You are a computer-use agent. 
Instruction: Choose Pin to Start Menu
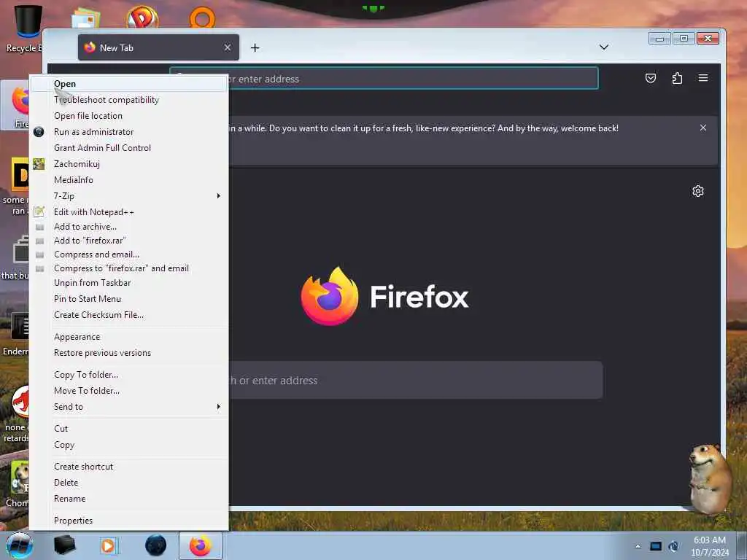tap(128, 299)
